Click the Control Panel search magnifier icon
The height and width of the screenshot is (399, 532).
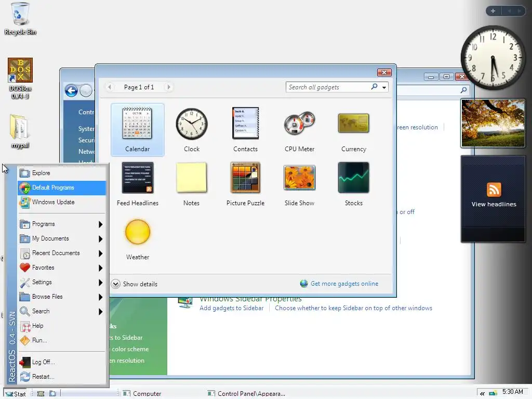click(x=463, y=90)
